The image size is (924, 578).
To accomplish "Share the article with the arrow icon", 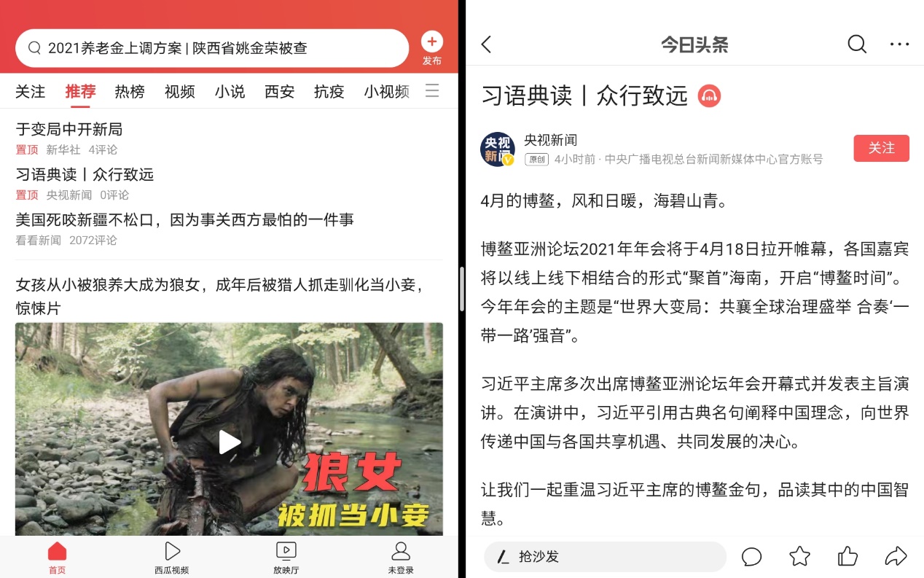I will point(896,557).
